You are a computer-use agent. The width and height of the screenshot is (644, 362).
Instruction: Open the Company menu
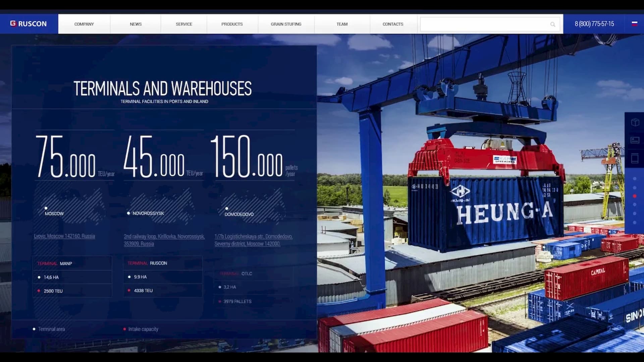click(84, 24)
